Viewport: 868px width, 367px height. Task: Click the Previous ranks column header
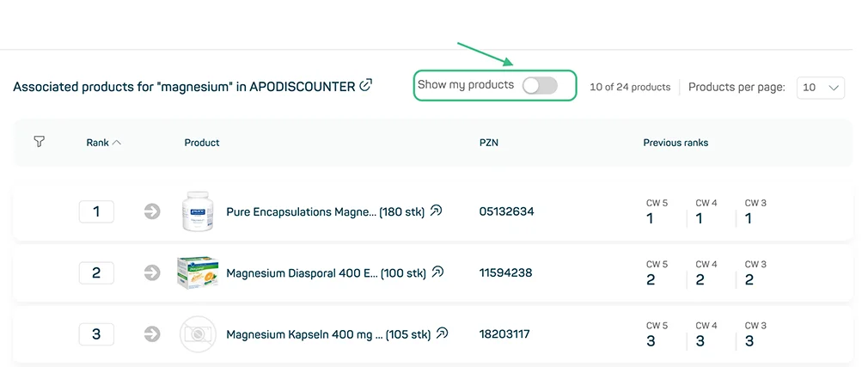[675, 143]
